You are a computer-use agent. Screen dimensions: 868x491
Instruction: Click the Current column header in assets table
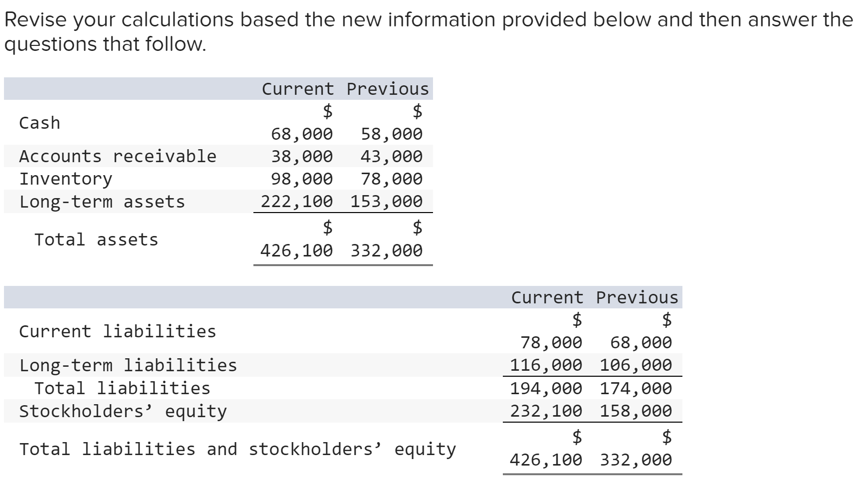click(x=297, y=89)
